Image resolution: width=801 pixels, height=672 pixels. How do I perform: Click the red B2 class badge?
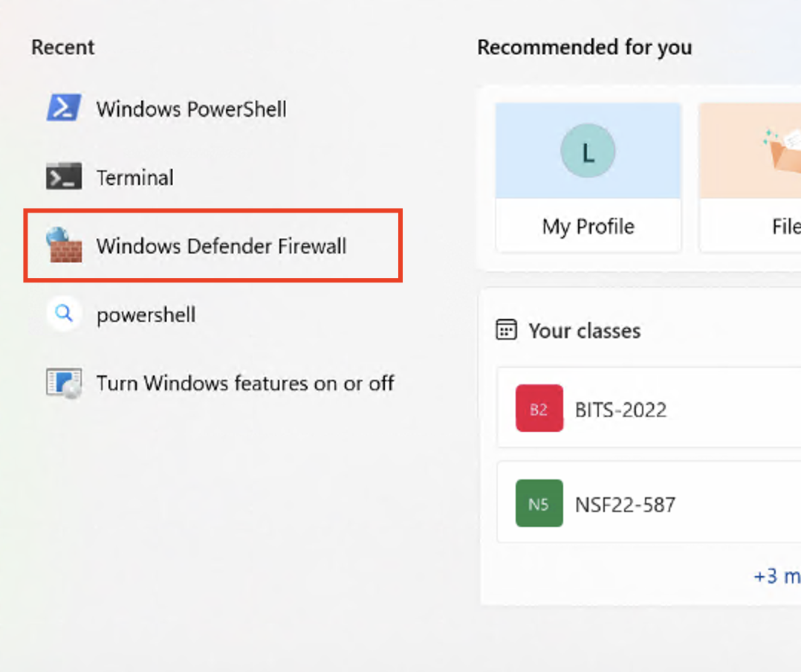point(539,409)
